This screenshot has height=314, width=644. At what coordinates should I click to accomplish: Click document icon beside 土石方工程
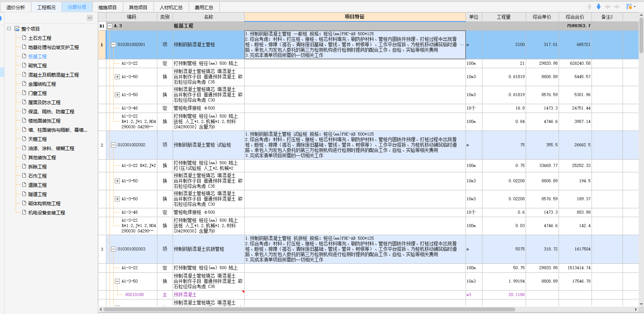click(x=24, y=38)
